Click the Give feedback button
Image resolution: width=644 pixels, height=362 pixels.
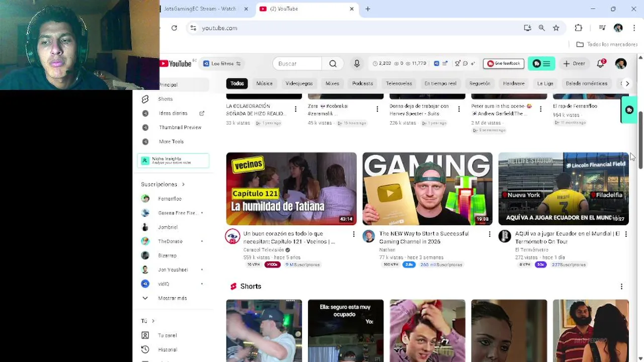[504, 63]
